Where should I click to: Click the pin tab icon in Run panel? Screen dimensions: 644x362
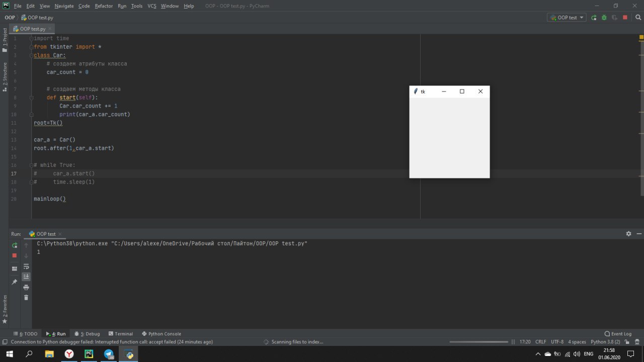15,282
